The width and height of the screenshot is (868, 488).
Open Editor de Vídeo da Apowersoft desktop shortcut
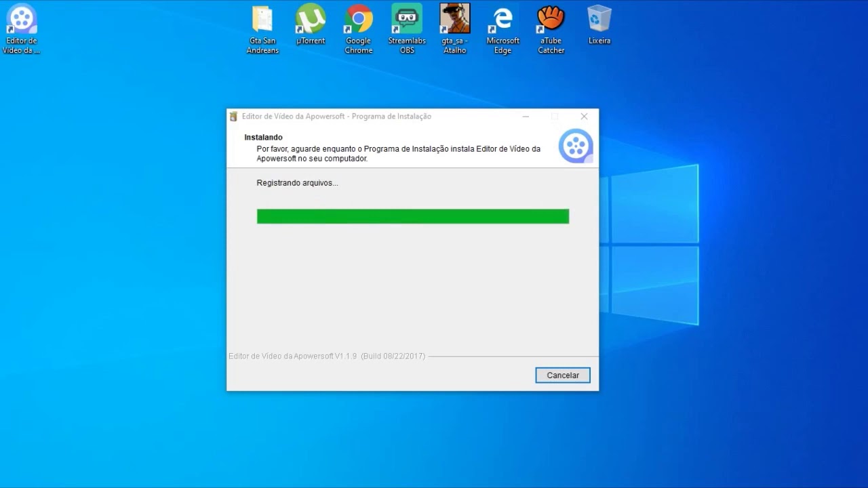click(x=22, y=29)
